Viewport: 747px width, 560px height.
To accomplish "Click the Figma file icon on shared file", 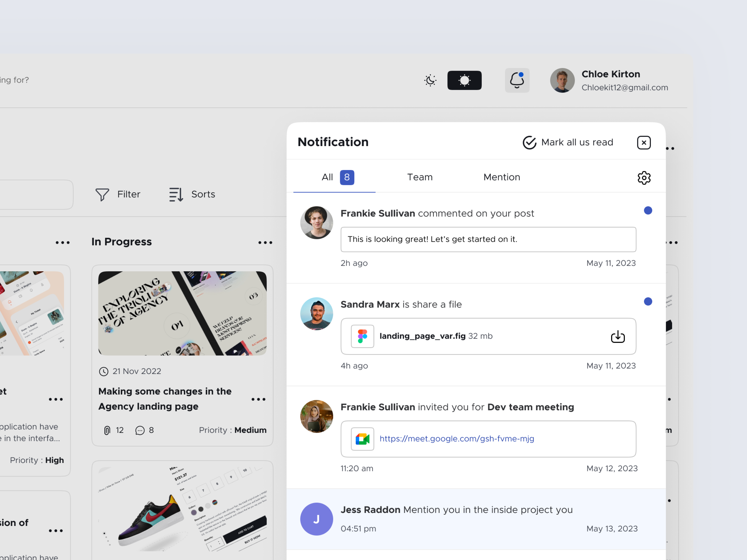I will [362, 336].
